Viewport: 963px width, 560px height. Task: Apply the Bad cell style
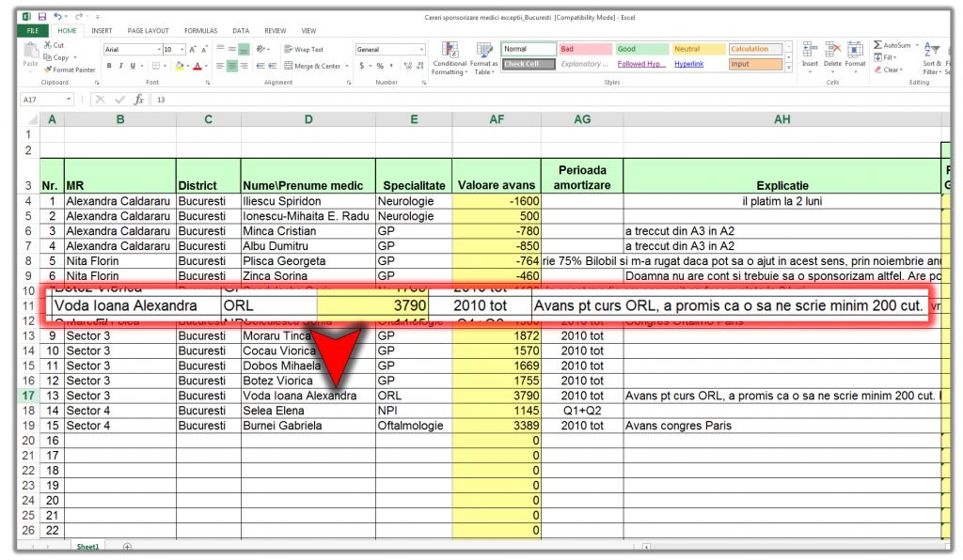tap(585, 49)
